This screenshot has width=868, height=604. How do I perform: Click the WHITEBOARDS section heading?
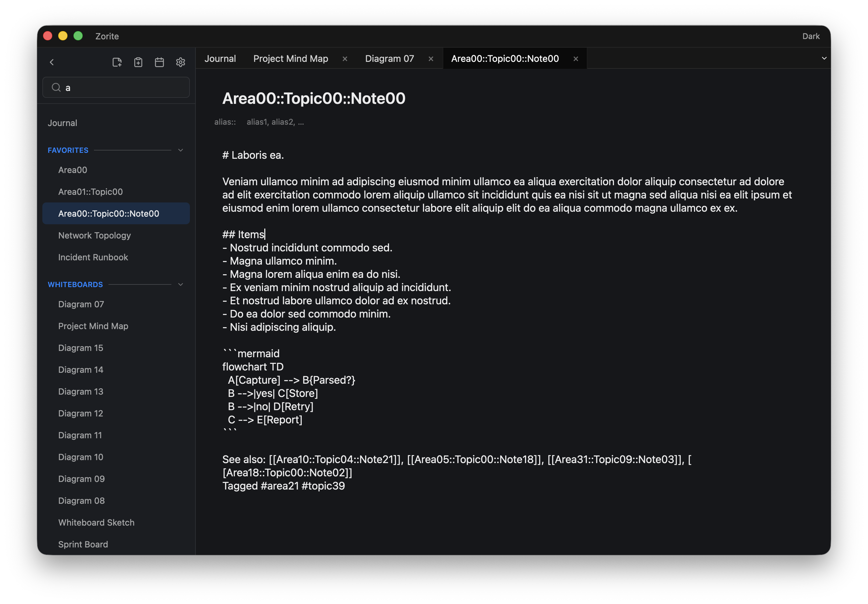click(75, 284)
